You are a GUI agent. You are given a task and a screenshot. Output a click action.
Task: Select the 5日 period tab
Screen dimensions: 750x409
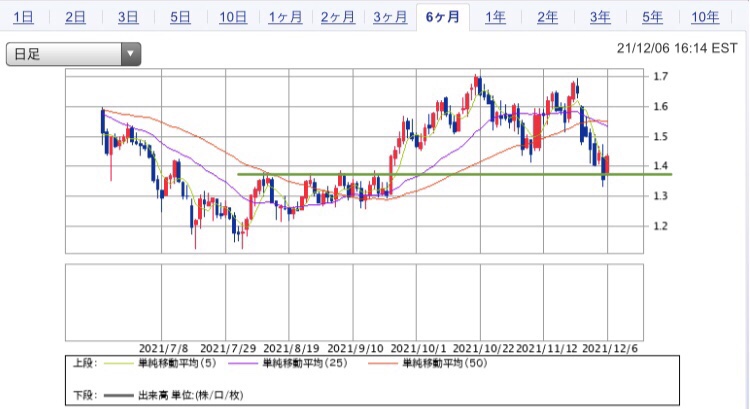(180, 17)
